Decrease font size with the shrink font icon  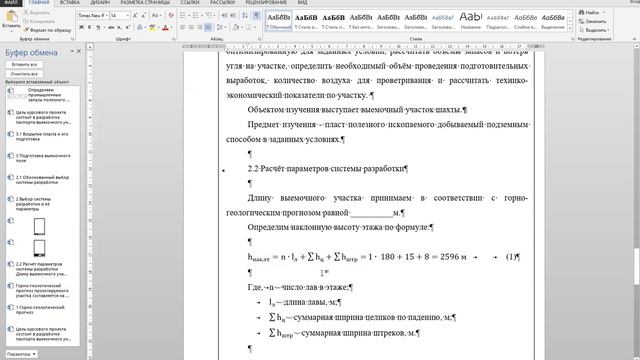(144, 16)
